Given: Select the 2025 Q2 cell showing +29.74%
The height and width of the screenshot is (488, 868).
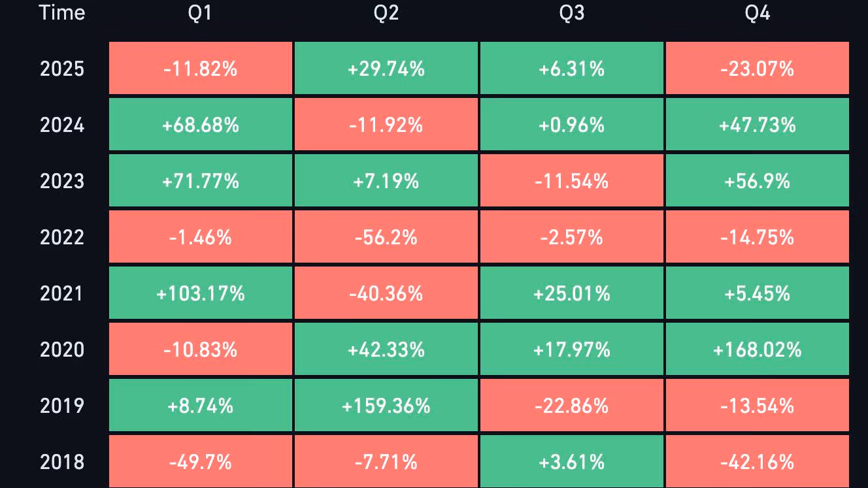Looking at the screenshot, I should 386,69.
